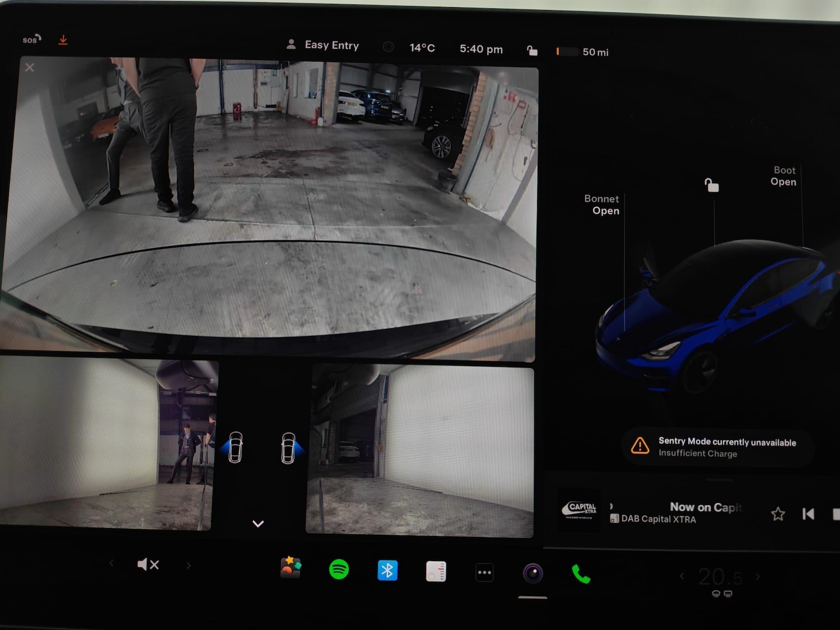The image size is (840, 630).
Task: Collapse camera view with down chevron
Action: tap(258, 524)
